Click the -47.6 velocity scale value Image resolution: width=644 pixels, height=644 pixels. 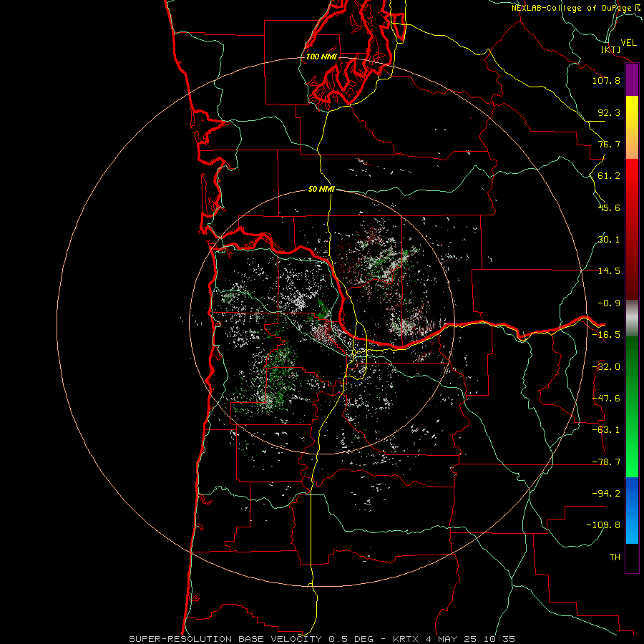(x=606, y=399)
